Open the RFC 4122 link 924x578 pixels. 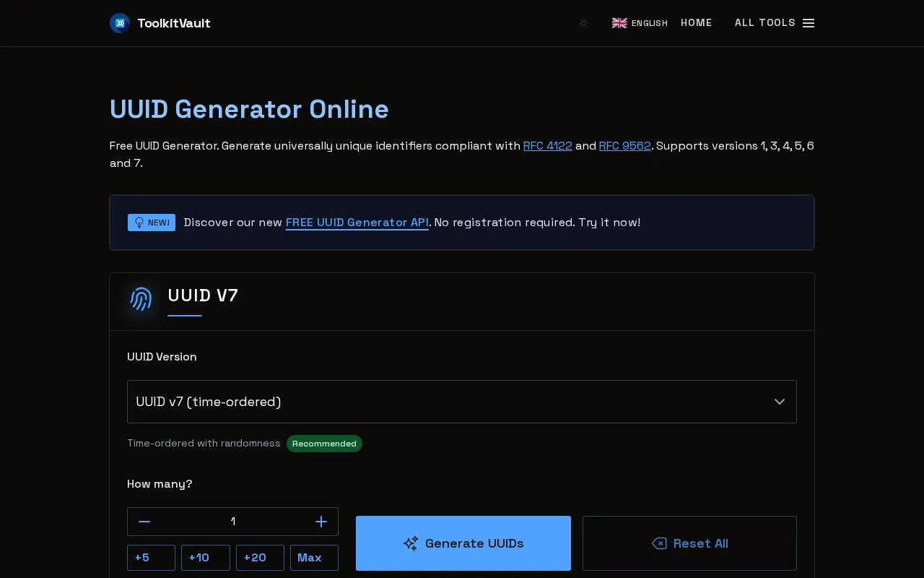point(548,146)
